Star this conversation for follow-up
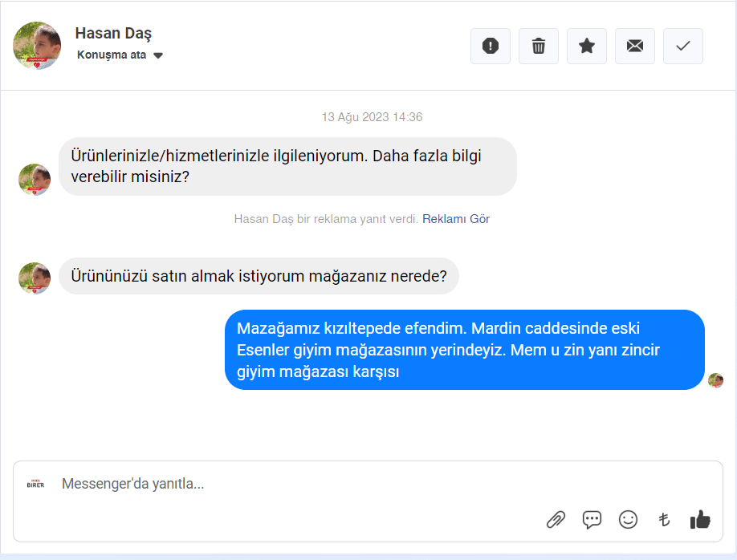This screenshot has height=560, width=737. pos(587,46)
